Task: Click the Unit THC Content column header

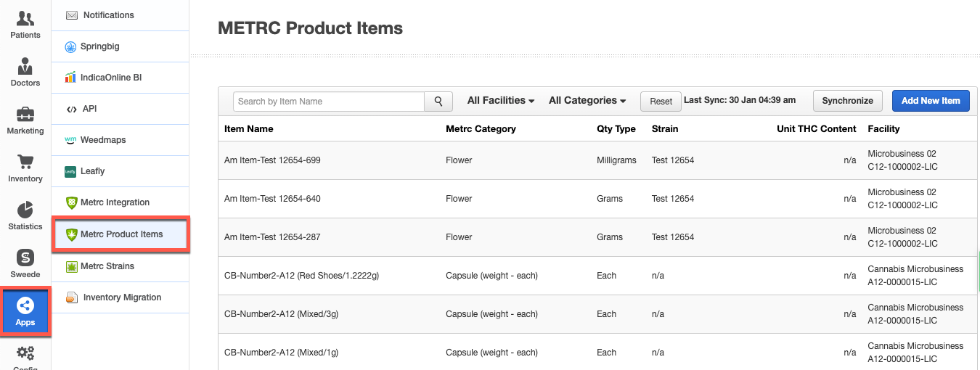Action: coord(817,129)
